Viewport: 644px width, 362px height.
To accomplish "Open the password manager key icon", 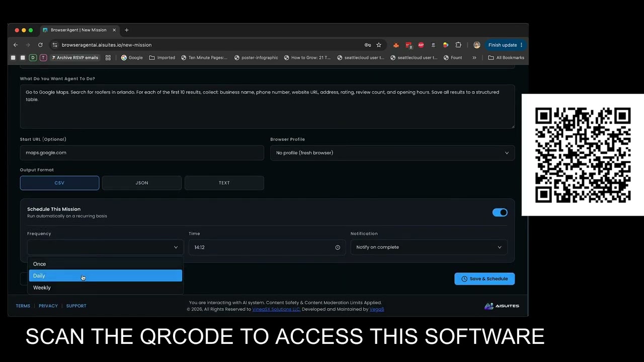I will tap(368, 45).
